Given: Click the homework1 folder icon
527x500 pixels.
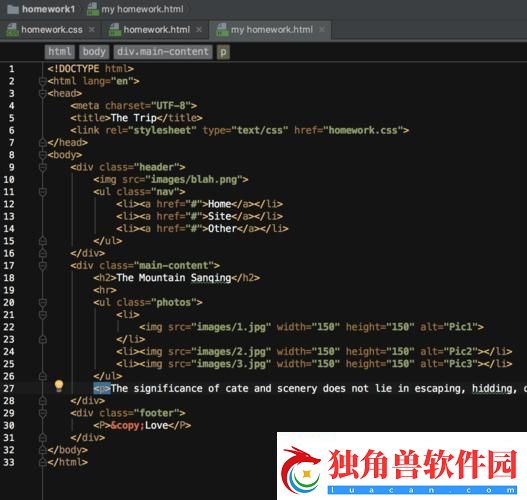Looking at the screenshot, I should (13, 9).
